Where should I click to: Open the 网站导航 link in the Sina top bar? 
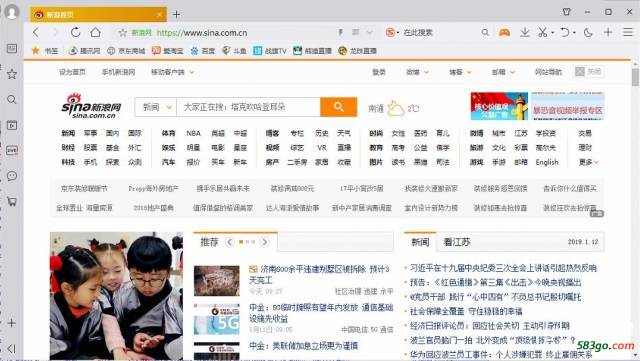548,72
